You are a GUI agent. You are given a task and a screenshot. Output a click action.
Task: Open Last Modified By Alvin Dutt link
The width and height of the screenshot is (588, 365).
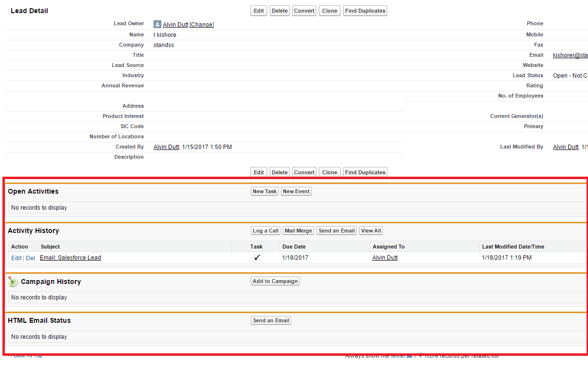[x=566, y=147]
